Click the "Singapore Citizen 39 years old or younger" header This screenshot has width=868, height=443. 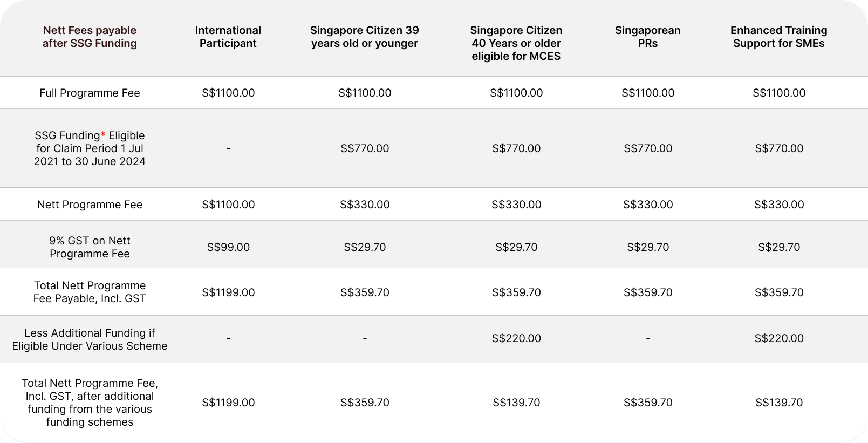(365, 37)
